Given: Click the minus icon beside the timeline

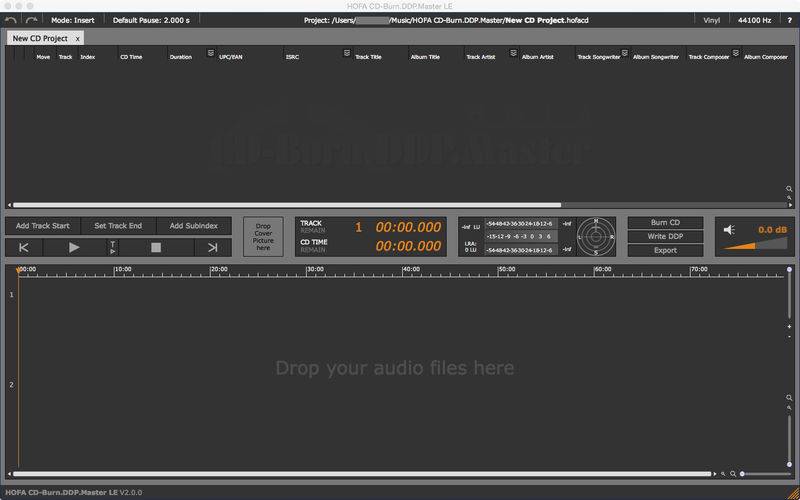Looking at the screenshot, I should (x=789, y=336).
